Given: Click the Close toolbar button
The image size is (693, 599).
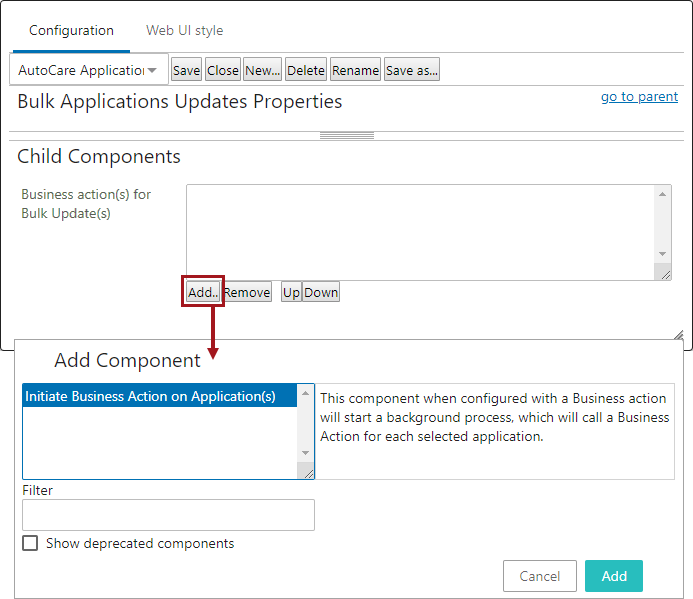Looking at the screenshot, I should pos(223,70).
